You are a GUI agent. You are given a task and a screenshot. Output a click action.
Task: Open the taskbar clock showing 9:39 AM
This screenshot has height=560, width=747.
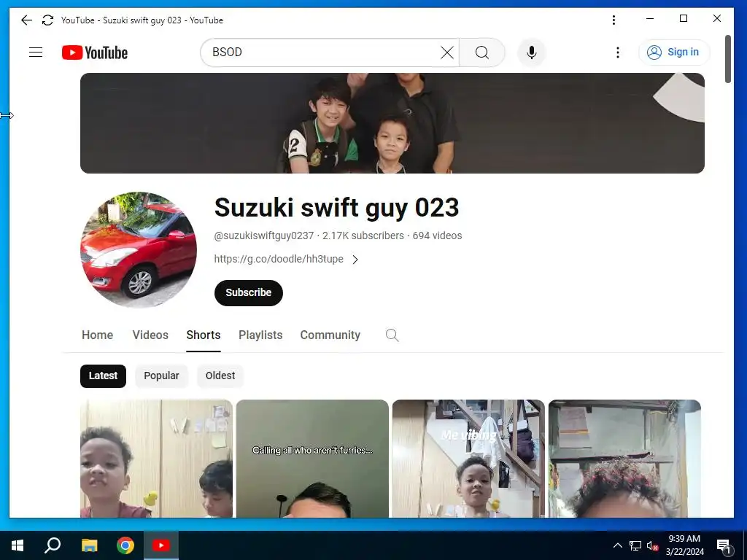[684, 545]
